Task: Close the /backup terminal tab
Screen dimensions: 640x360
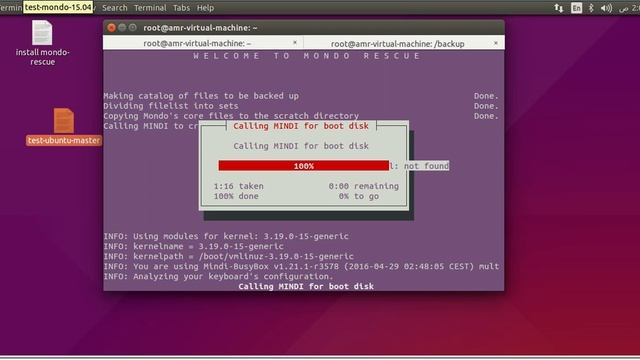Action: (x=496, y=43)
